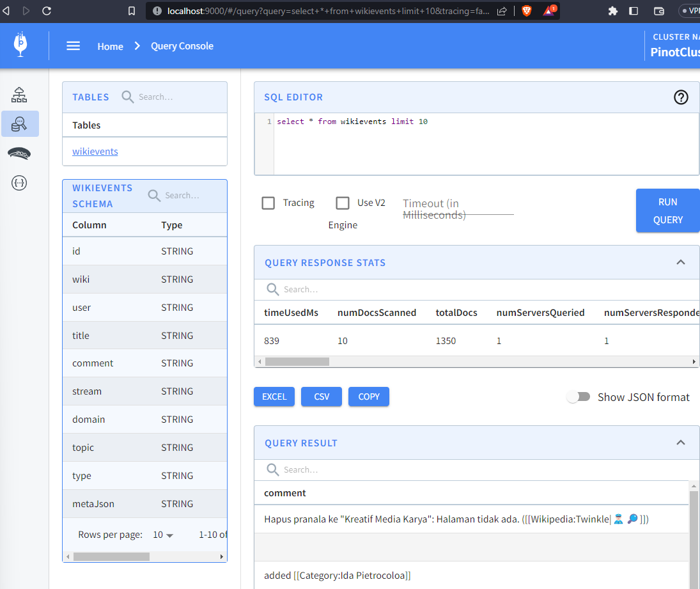This screenshot has height=589, width=700.
Task: Open the hamburger navigation menu
Action: 73,45
